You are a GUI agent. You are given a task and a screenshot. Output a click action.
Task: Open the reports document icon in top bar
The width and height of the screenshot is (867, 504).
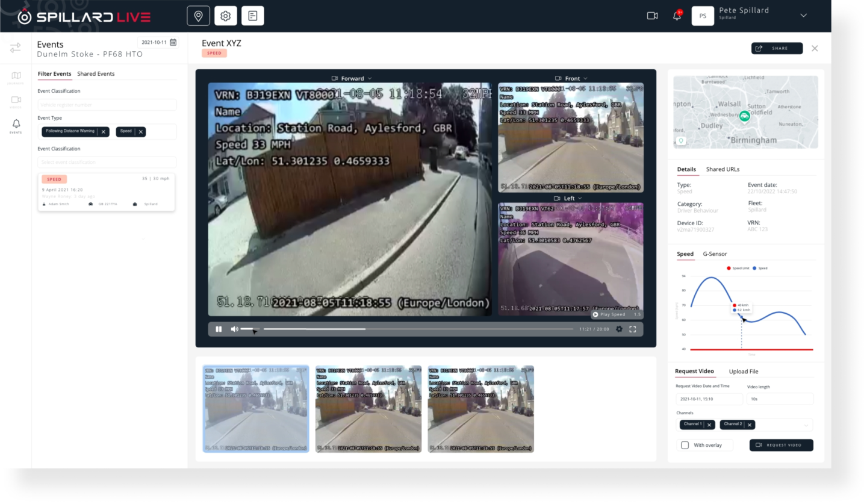pyautogui.click(x=253, y=16)
